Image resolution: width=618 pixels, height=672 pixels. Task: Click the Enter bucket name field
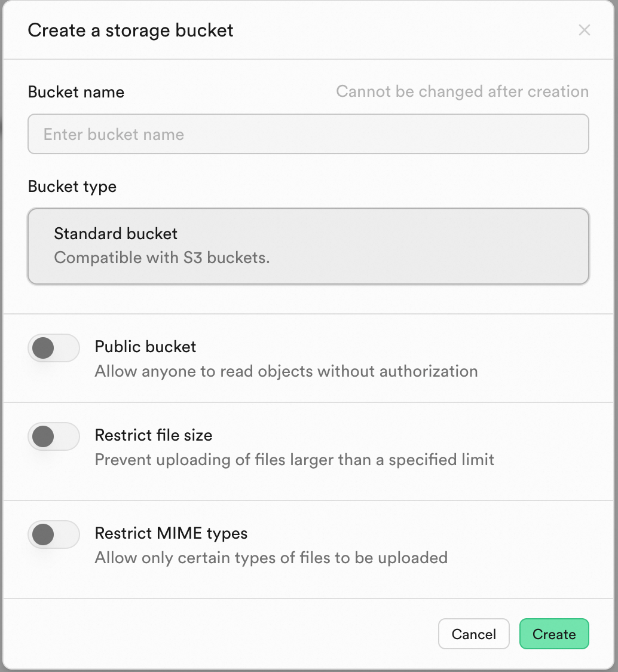click(308, 134)
